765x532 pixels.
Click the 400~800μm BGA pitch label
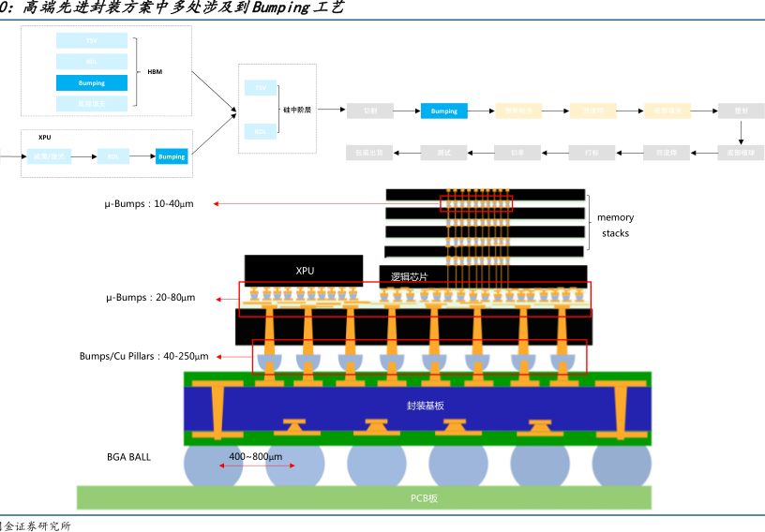(x=255, y=457)
